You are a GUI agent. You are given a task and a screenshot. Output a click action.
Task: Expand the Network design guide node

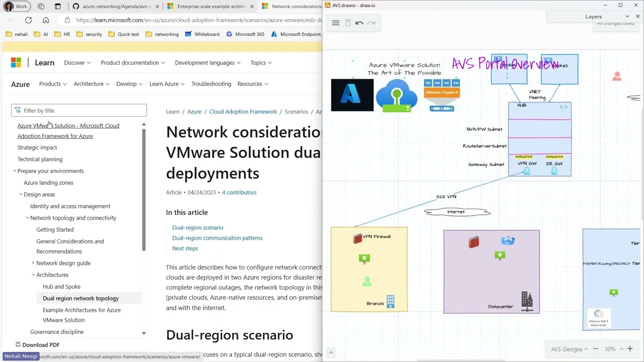(33, 263)
